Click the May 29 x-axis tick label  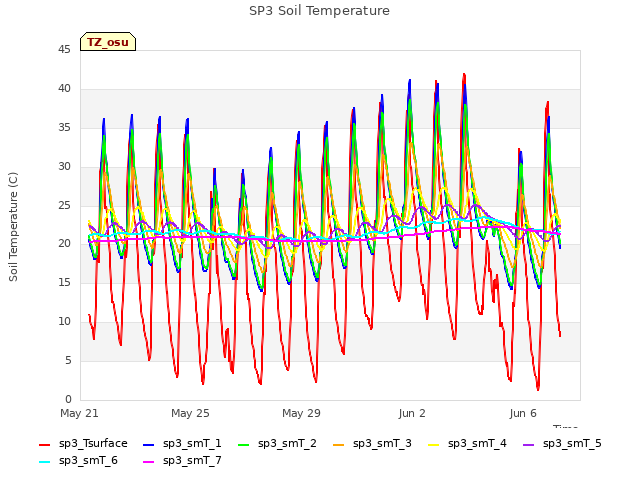(x=301, y=413)
